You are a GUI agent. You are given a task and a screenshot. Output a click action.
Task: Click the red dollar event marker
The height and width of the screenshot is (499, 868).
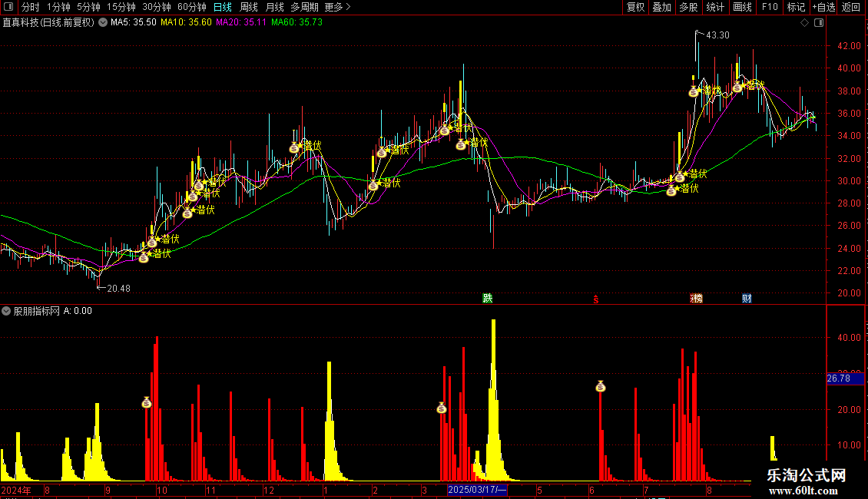[595, 299]
